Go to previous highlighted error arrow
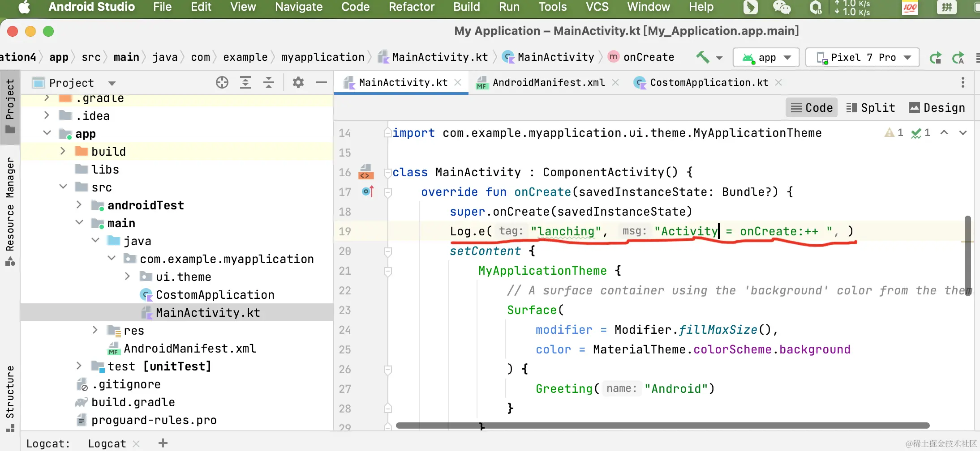 pyautogui.click(x=944, y=132)
